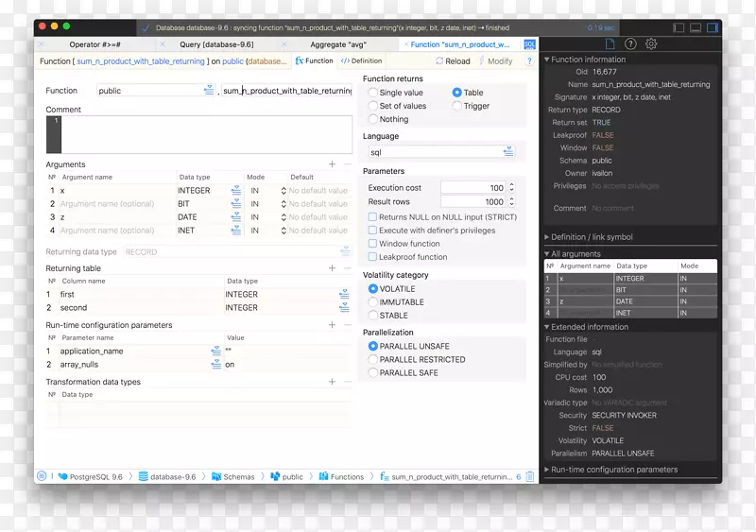Switch to the Aggregate "avg" tab
This screenshot has height=532, width=756.
point(338,44)
